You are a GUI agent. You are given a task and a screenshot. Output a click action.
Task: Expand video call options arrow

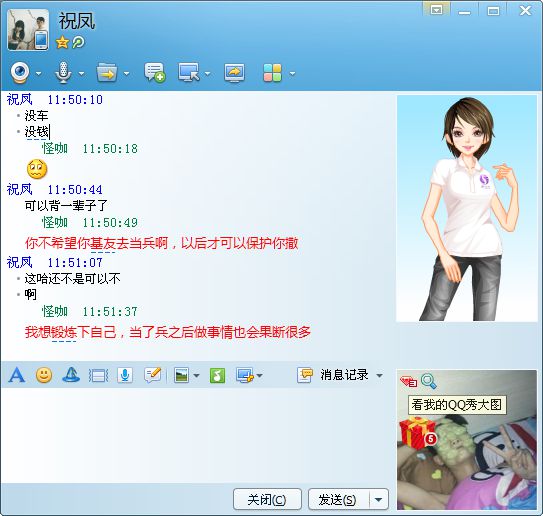38,73
